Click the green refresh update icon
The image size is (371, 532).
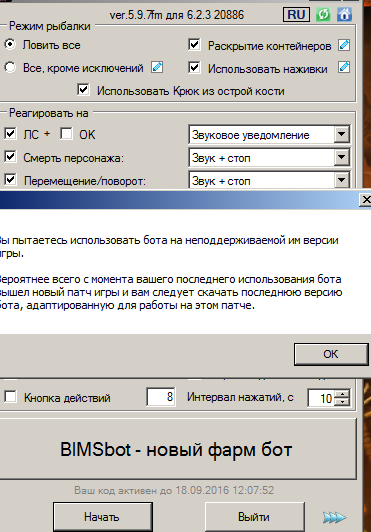[x=323, y=15]
